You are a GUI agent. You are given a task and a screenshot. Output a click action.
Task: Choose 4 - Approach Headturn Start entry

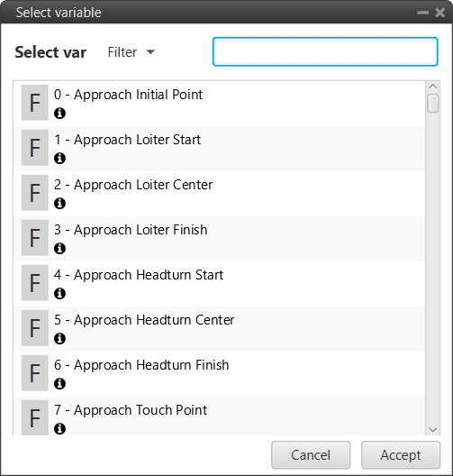coord(220,283)
